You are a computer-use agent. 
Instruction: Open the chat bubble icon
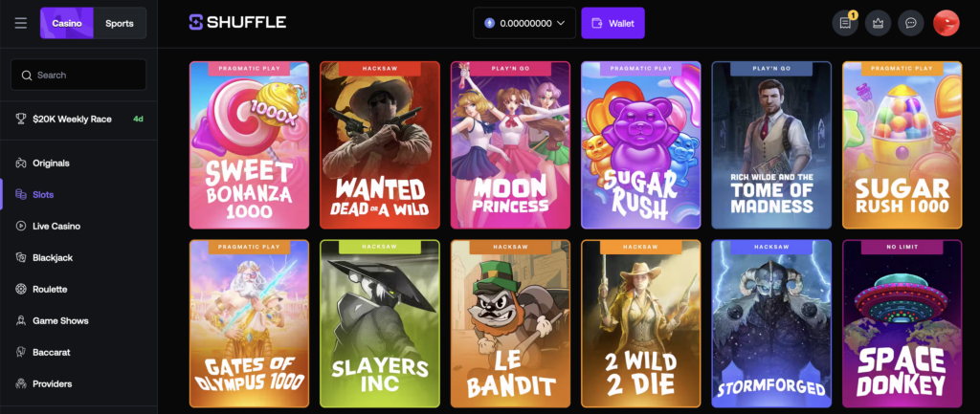point(910,23)
